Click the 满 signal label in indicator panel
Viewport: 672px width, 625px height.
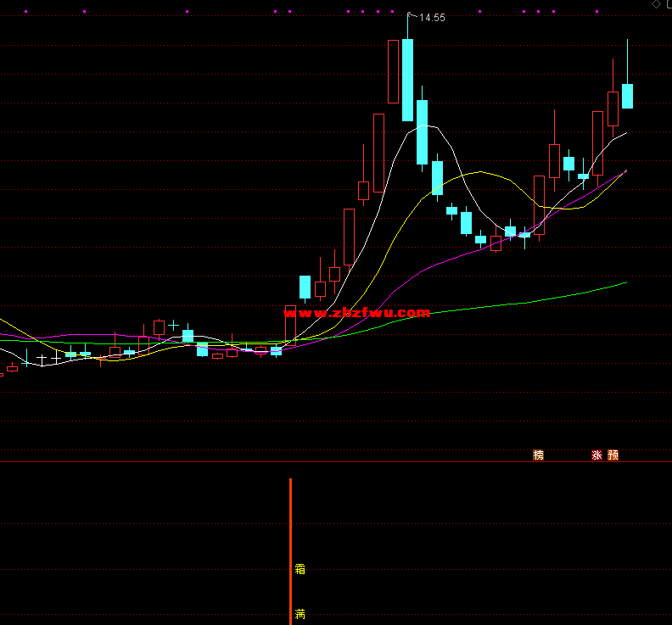300,615
